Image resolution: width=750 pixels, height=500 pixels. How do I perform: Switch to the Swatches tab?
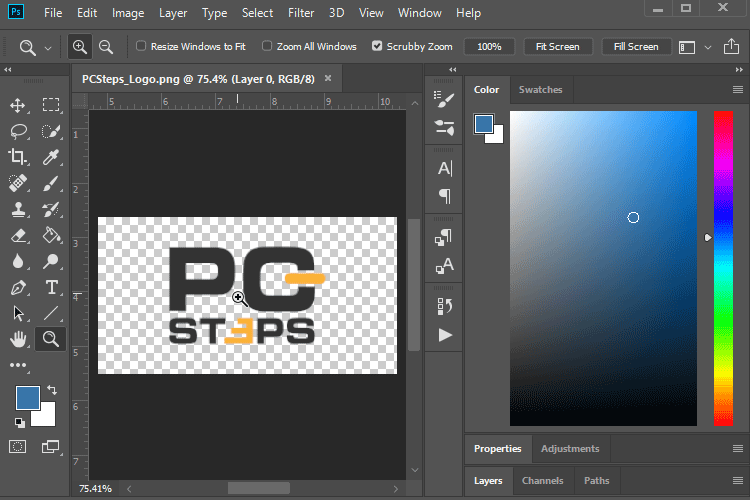(x=540, y=89)
